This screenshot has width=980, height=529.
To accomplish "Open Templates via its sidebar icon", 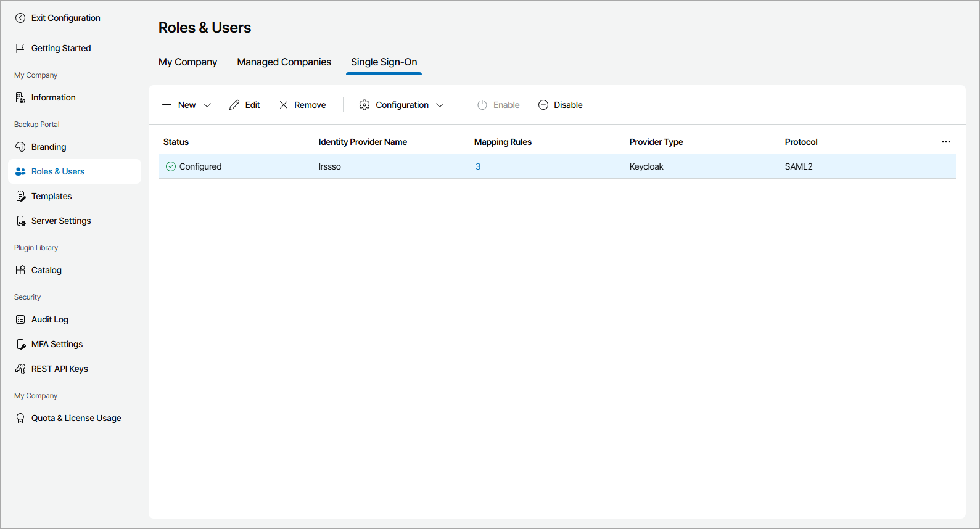I will coord(20,196).
